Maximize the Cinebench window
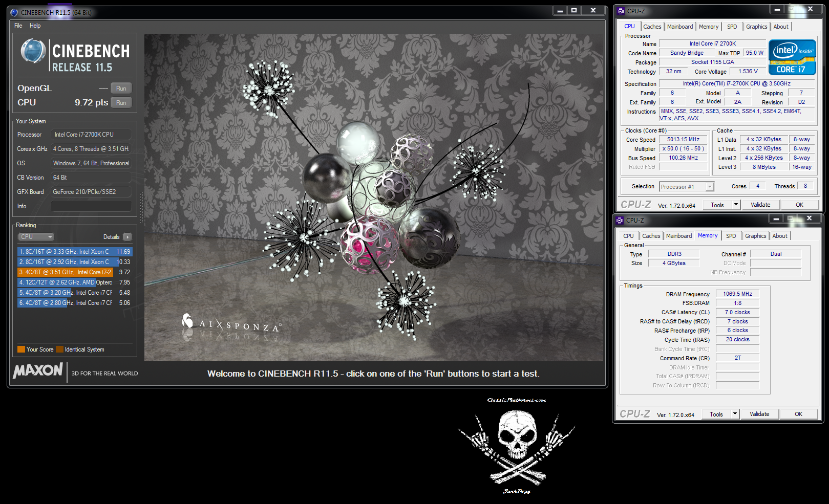Image resolution: width=829 pixels, height=504 pixels. pyautogui.click(x=574, y=10)
